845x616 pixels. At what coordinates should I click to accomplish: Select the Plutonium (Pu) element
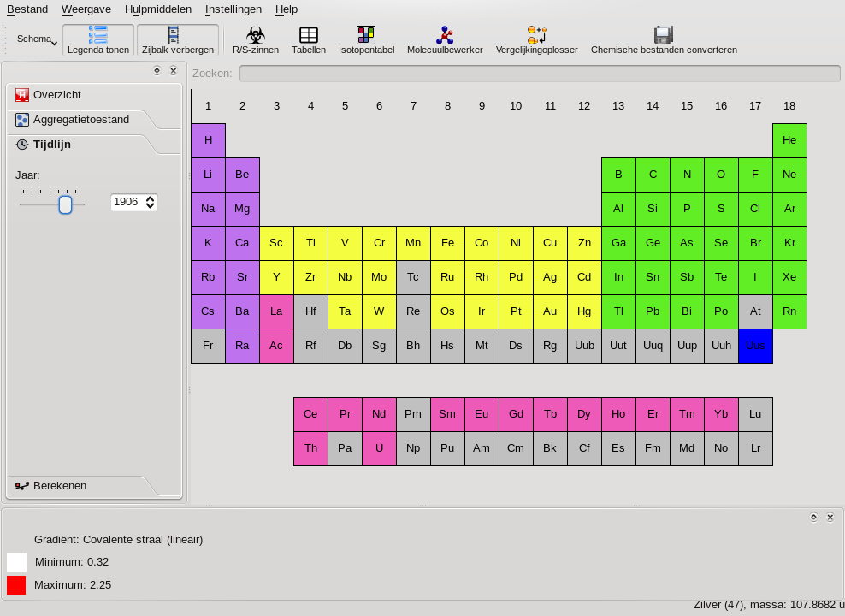447,448
